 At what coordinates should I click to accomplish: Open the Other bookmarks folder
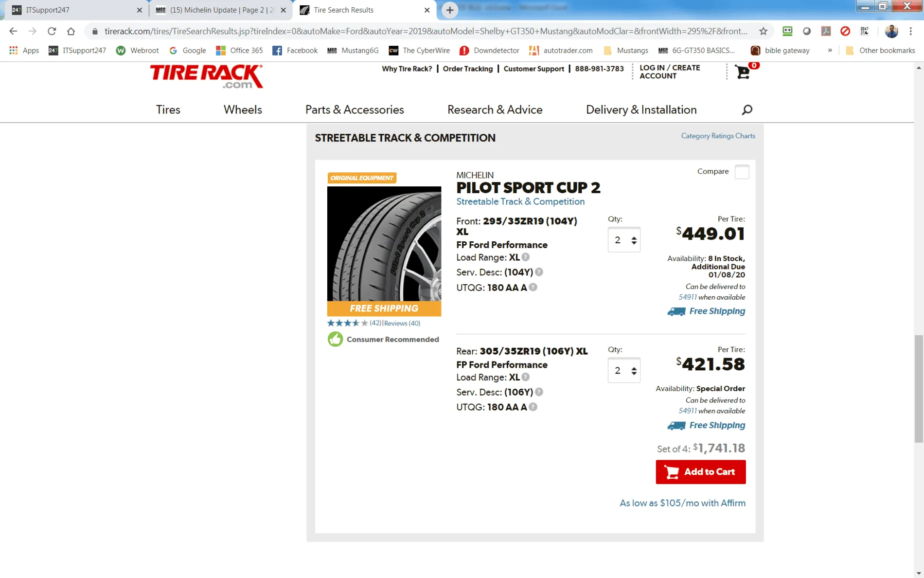pyautogui.click(x=880, y=50)
